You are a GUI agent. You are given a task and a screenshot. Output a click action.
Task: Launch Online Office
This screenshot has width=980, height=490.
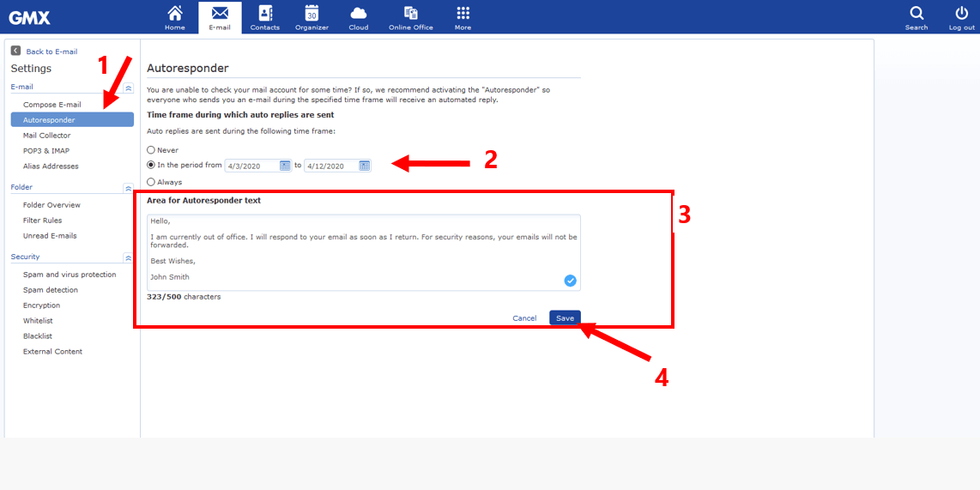(411, 17)
